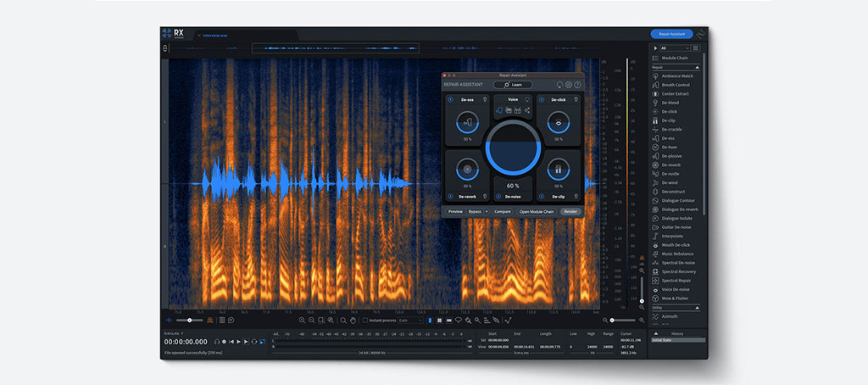Open the module filter 'All' dropdown
Viewport: 868px width, 385px height.
(x=675, y=48)
